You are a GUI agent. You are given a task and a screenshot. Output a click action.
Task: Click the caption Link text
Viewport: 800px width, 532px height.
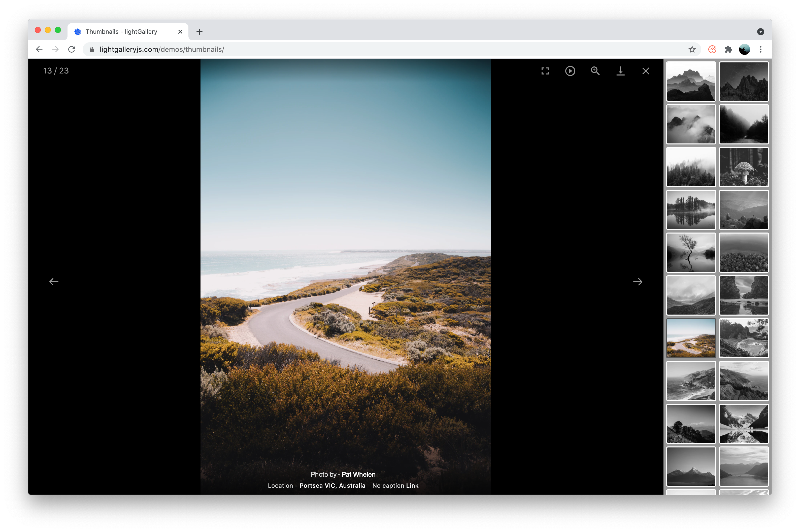point(412,485)
